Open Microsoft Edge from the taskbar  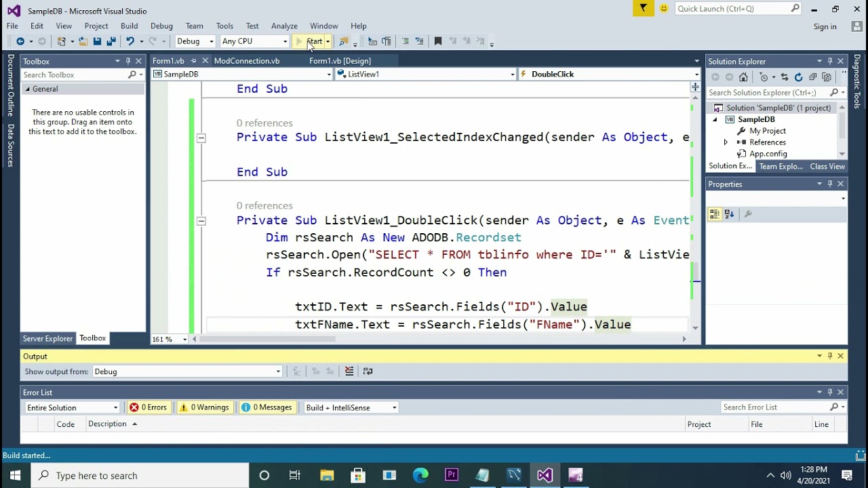[x=420, y=475]
